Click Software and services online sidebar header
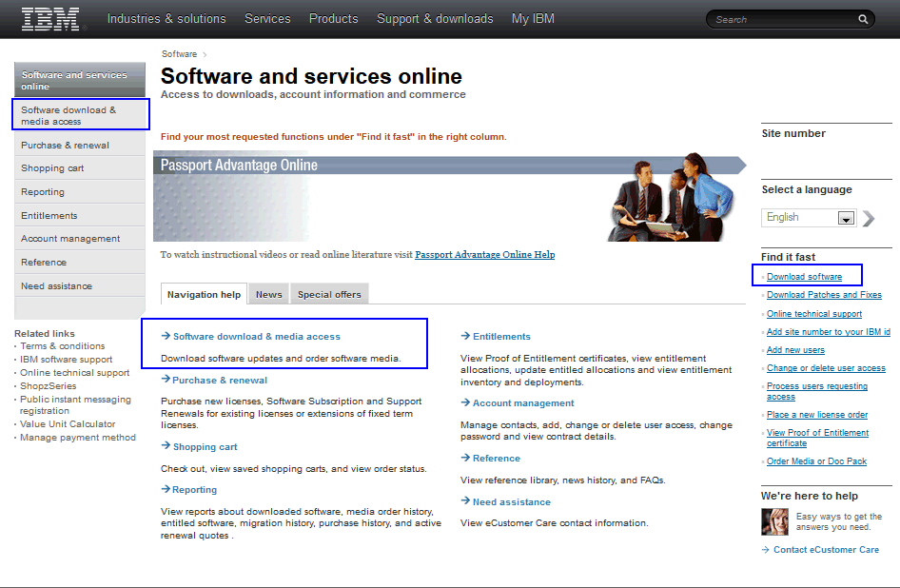900x588 pixels. (x=80, y=80)
